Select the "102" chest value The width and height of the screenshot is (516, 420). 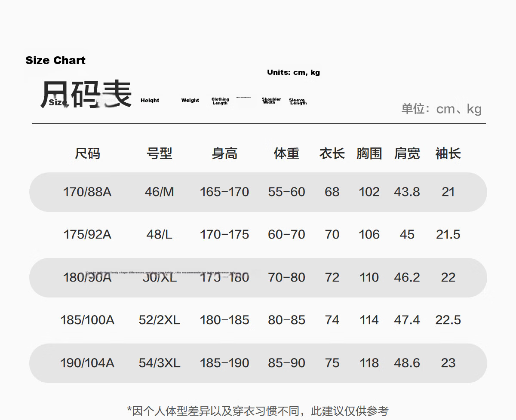(369, 192)
